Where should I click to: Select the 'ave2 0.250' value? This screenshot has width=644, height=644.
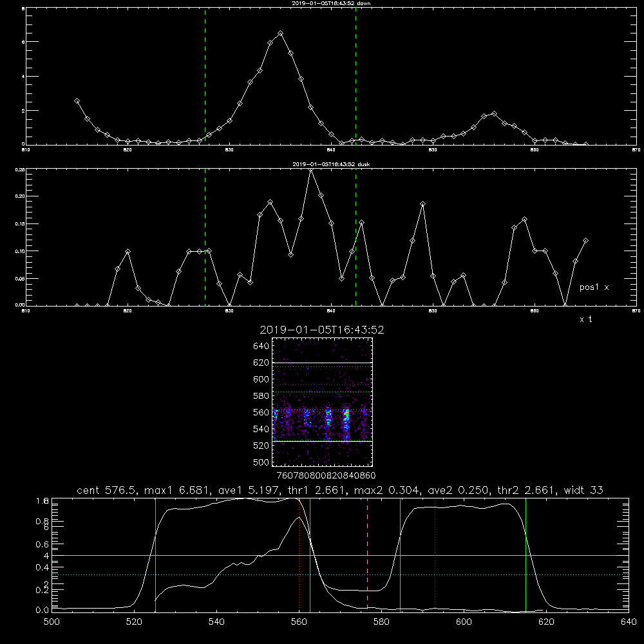coord(458,490)
